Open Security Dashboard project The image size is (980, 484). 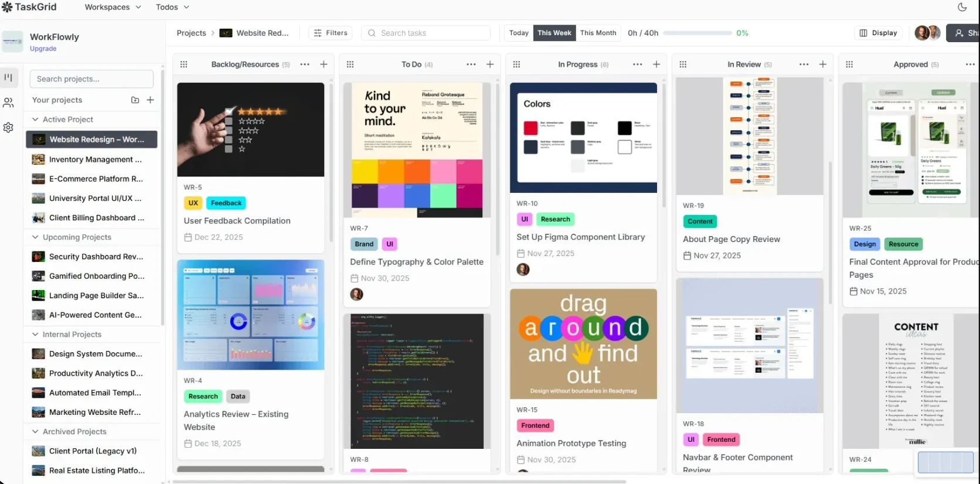(92, 257)
